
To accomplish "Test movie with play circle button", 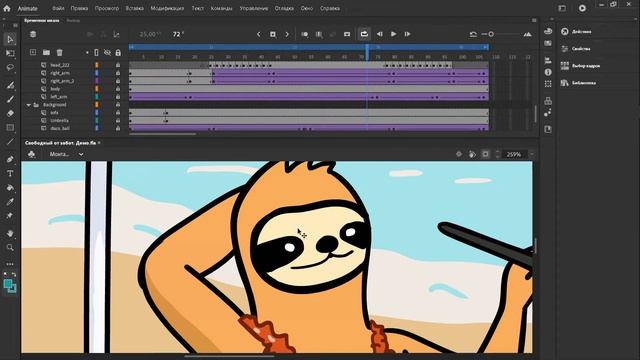I will pyautogui.click(x=582, y=8).
